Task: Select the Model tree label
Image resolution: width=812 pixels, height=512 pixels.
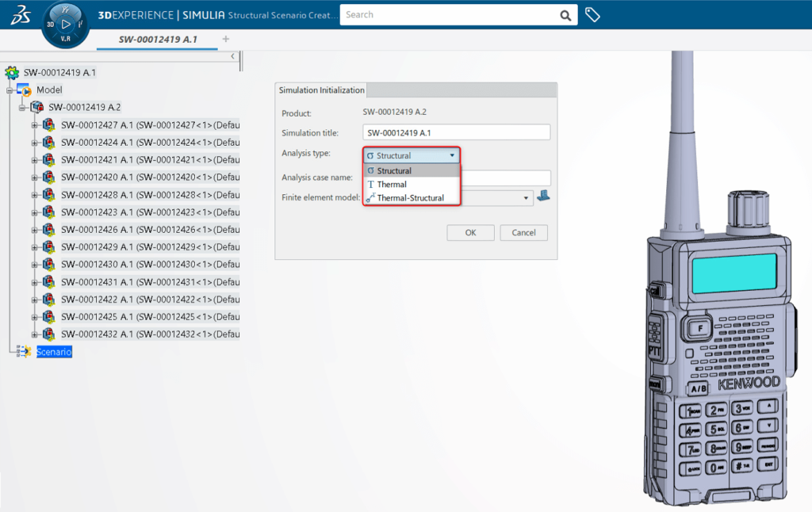Action: point(49,90)
